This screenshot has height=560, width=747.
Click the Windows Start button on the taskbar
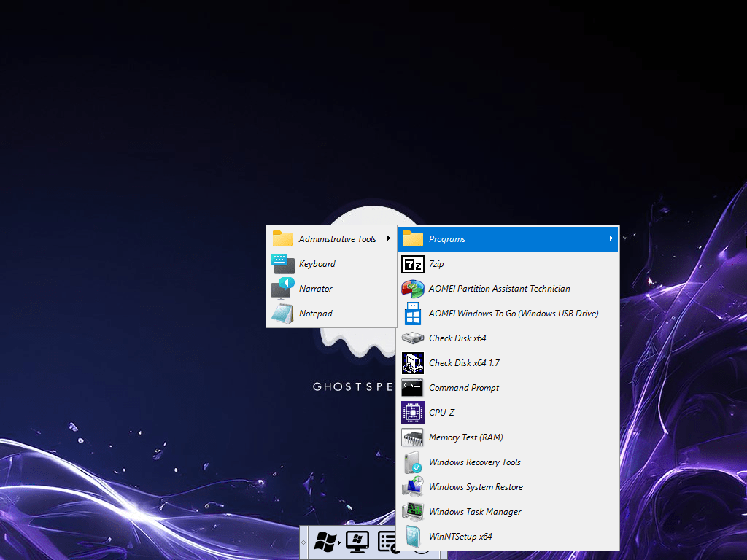click(x=325, y=542)
